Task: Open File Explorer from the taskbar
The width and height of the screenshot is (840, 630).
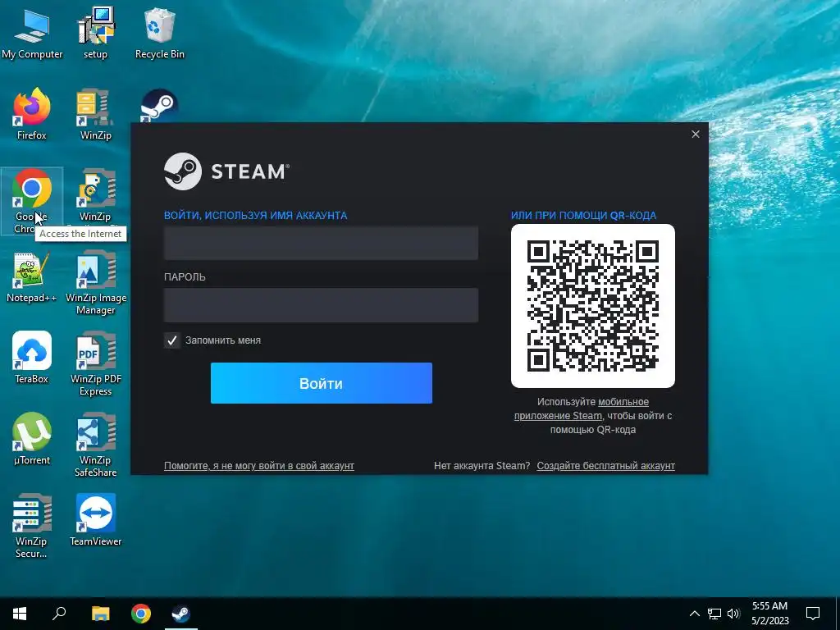Action: click(x=100, y=614)
